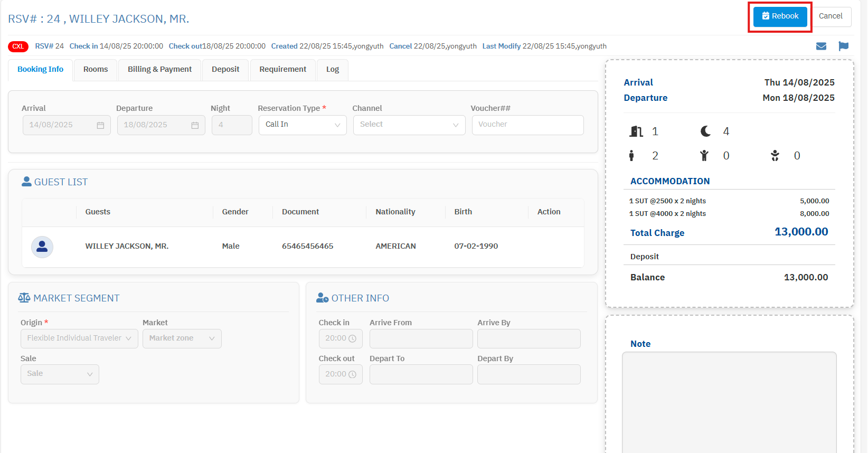This screenshot has height=453, width=868.
Task: Click the red CXL status badge
Action: pyautogui.click(x=18, y=46)
